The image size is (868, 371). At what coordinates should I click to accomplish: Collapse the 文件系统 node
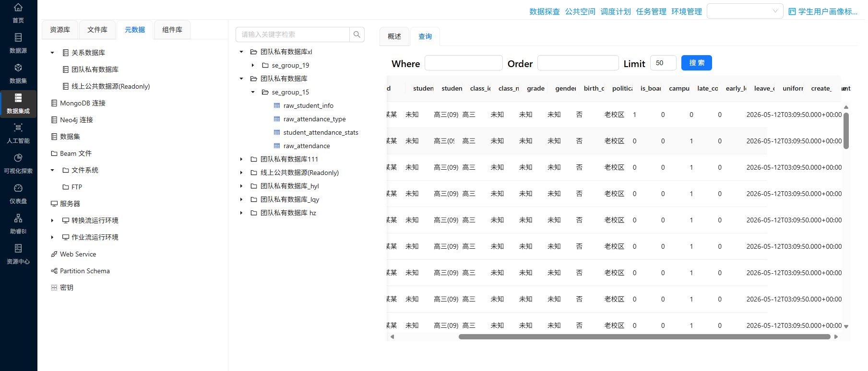pyautogui.click(x=52, y=170)
